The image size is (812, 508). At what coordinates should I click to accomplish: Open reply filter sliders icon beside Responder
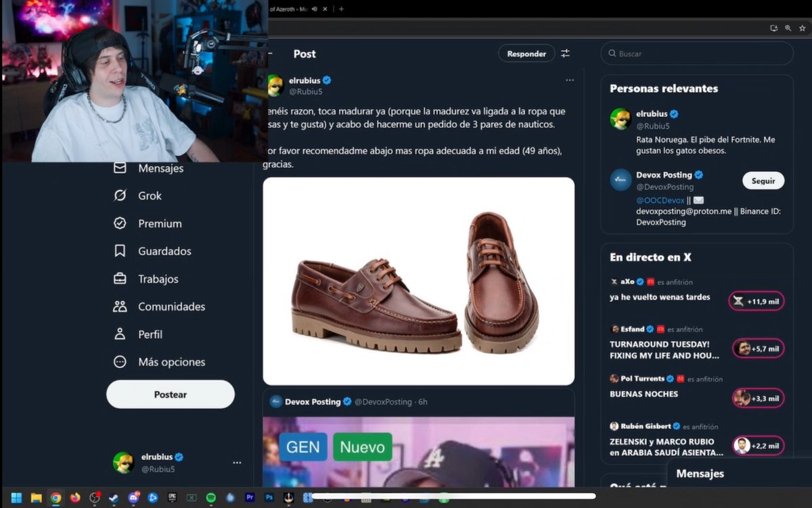pyautogui.click(x=565, y=53)
